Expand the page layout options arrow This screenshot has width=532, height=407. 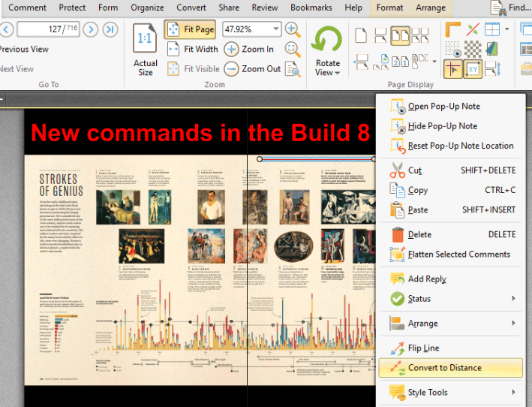[x=434, y=62]
